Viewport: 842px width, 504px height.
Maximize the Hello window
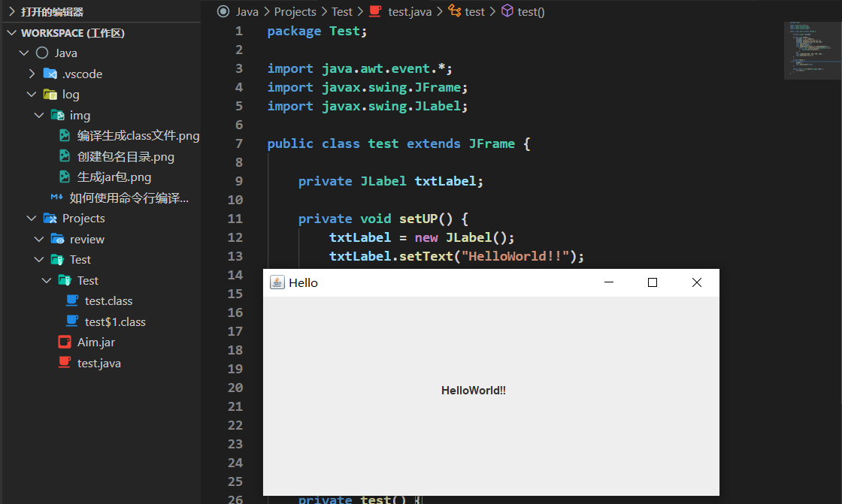pyautogui.click(x=653, y=282)
